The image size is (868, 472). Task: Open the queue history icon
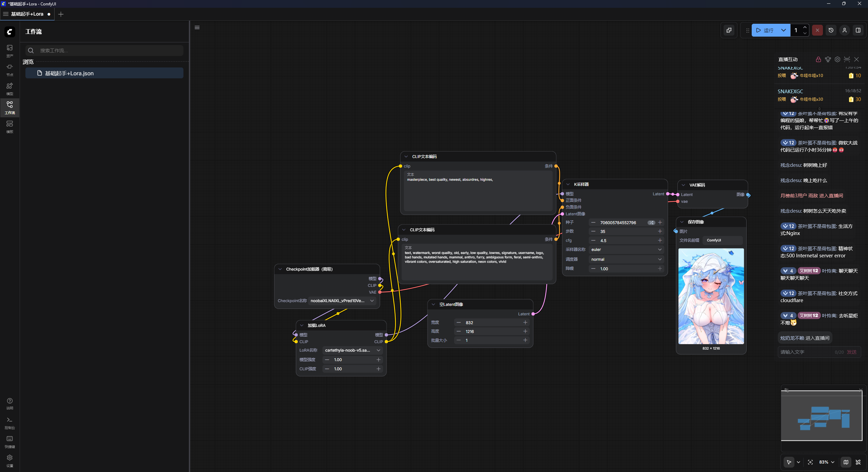[831, 30]
